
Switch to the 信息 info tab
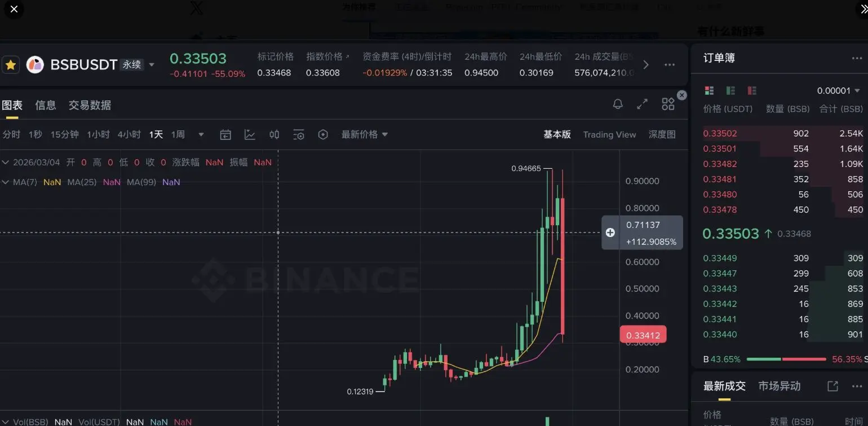(x=46, y=106)
